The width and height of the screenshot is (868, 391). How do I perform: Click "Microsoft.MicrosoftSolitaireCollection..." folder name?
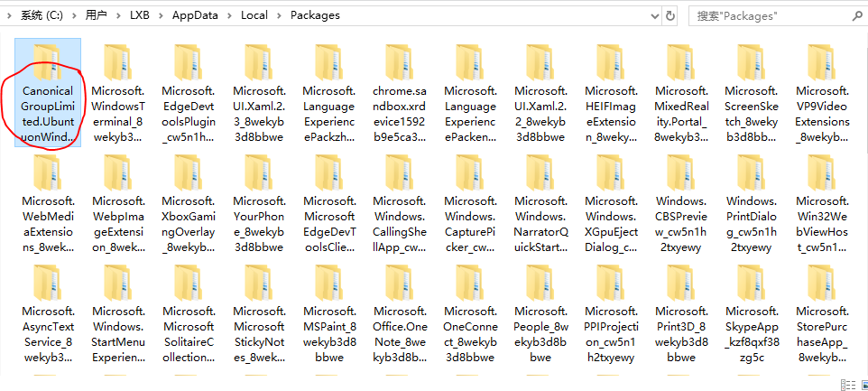tap(189, 334)
